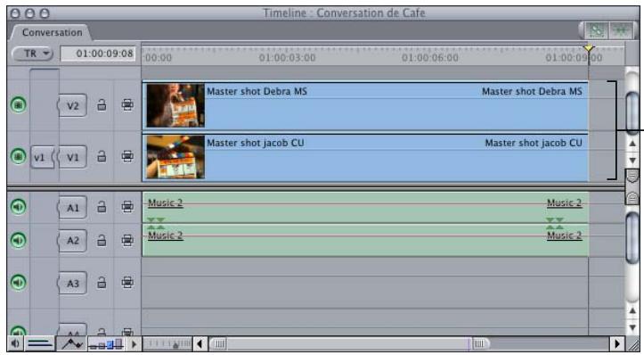Click the jacob CU clip thumbnail

(175, 157)
